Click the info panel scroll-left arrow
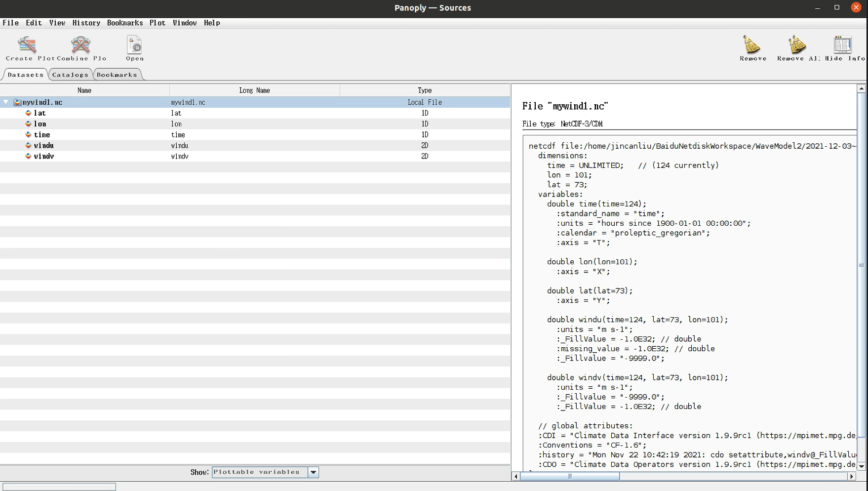The width and height of the screenshot is (868, 491). point(516,477)
